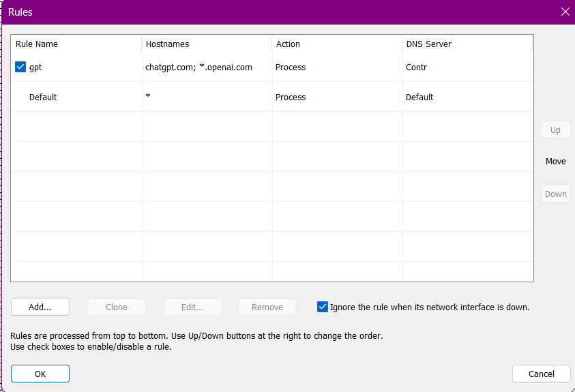Viewport: 575px width, 392px height.
Task: Close the Rules window
Action: (x=565, y=12)
